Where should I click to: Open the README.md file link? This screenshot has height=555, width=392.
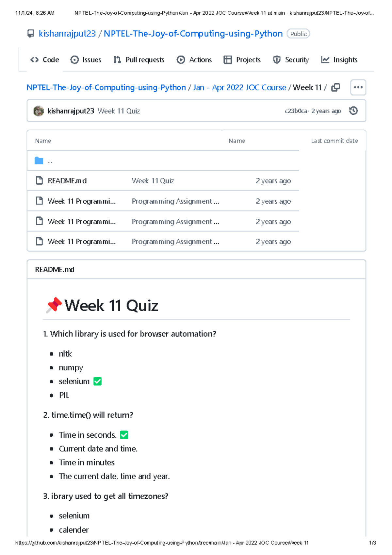67,181
